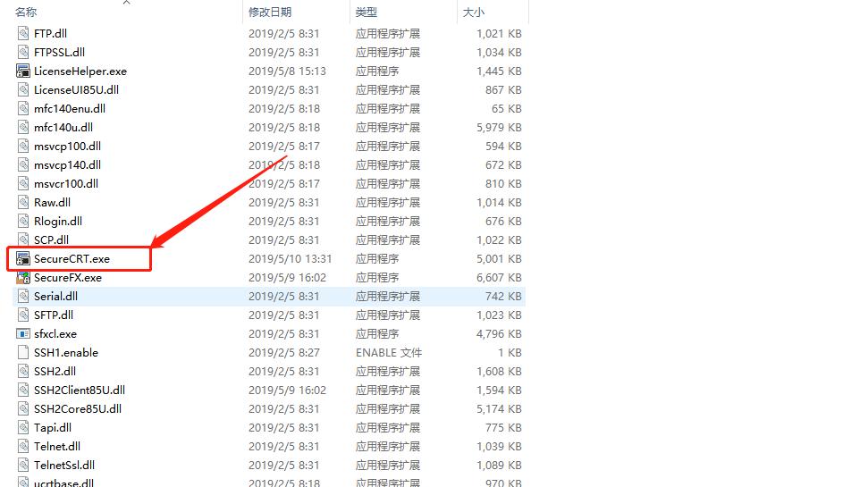Select the file name Serial.dll

(56, 296)
